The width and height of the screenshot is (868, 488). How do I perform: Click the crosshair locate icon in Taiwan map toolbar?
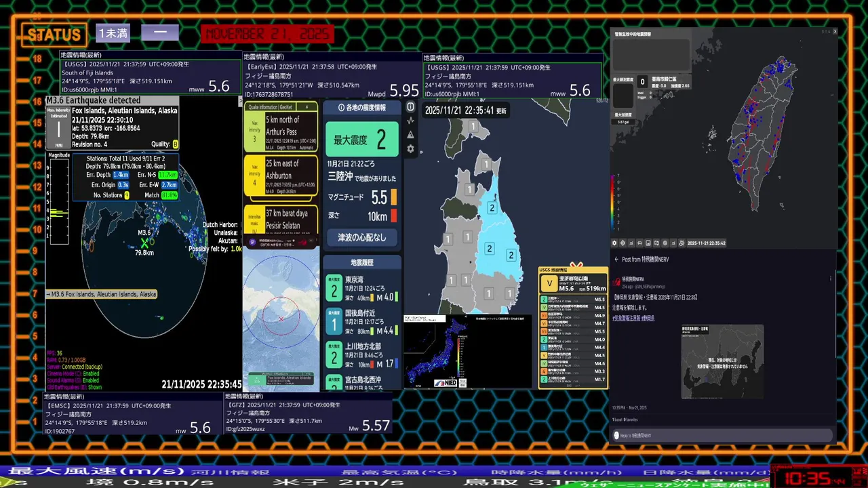tap(623, 243)
